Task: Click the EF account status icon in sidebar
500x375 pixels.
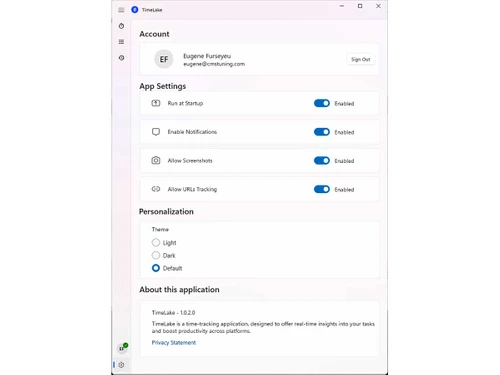Action: coord(123,348)
